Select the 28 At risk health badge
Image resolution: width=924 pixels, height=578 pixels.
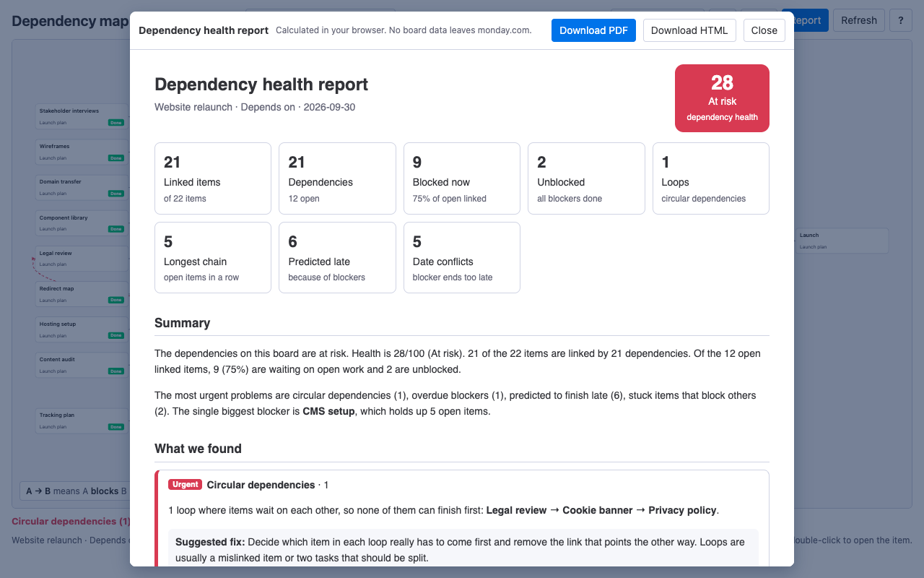pos(722,98)
